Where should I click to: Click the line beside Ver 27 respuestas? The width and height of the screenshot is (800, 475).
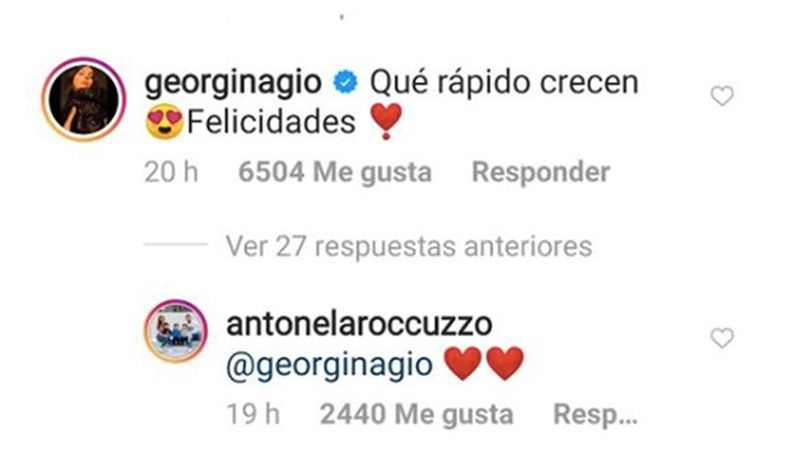coord(176,244)
